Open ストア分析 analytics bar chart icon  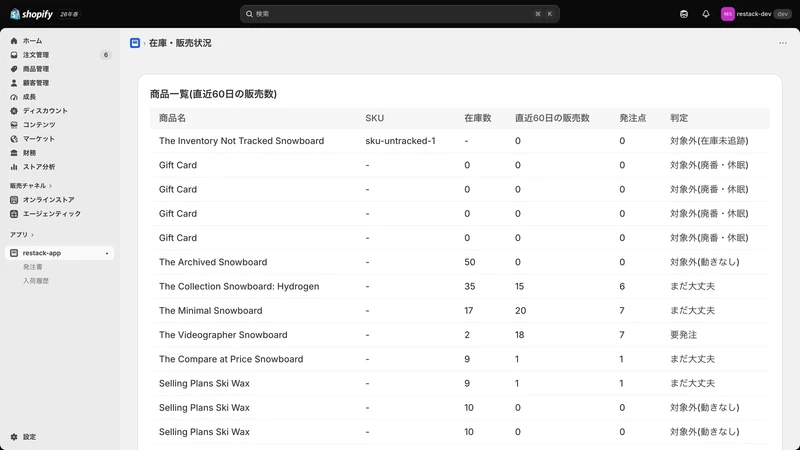14,167
